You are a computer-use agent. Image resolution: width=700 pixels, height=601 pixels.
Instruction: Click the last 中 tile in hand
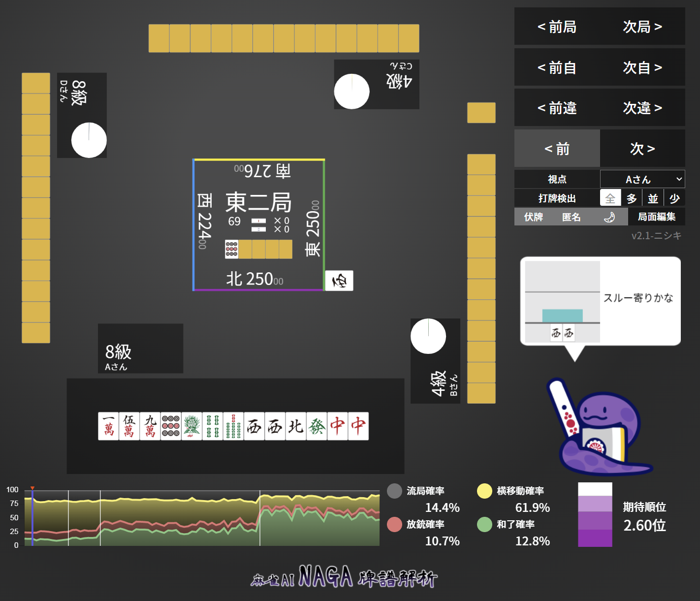(358, 426)
